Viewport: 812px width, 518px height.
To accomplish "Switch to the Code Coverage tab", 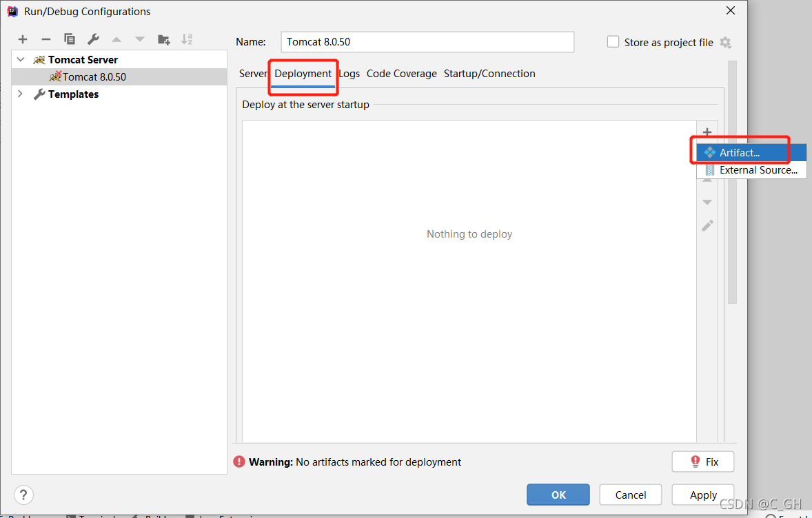I will (402, 74).
